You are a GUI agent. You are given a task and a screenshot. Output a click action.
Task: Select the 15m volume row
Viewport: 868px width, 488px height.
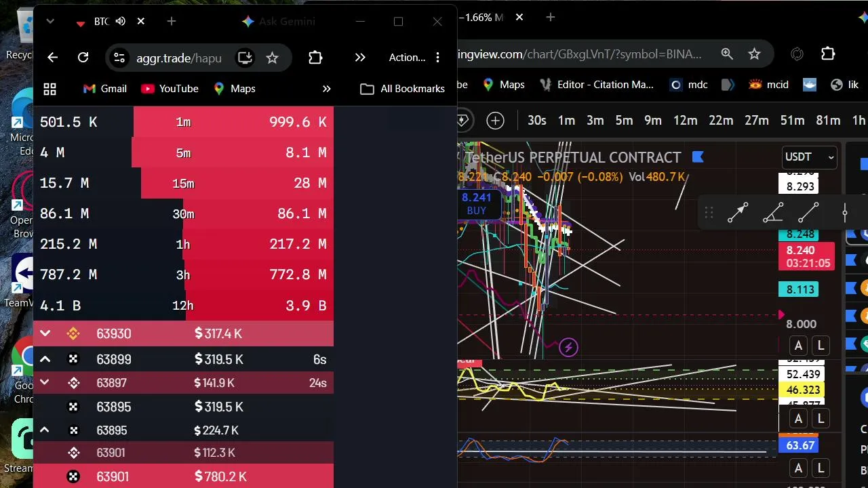pos(183,183)
